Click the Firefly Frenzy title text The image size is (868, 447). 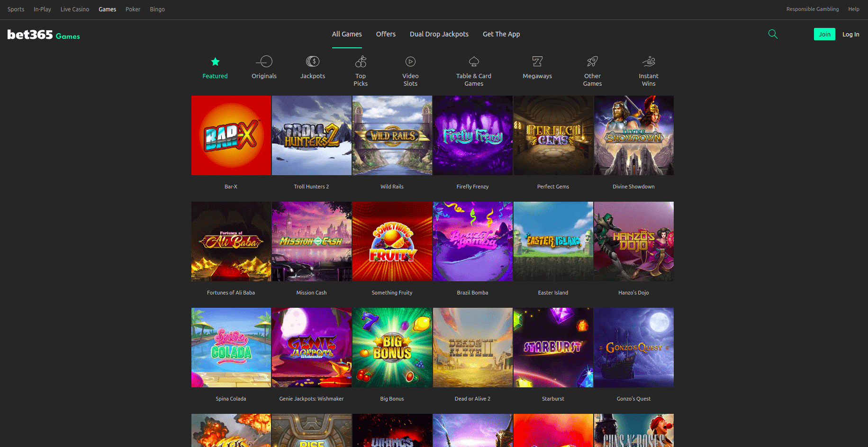472,187
